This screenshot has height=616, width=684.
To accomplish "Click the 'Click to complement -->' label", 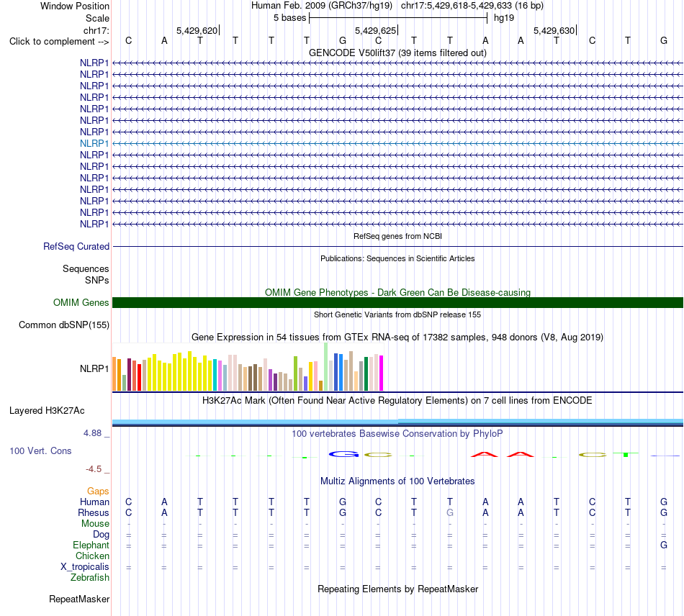I will click(59, 42).
